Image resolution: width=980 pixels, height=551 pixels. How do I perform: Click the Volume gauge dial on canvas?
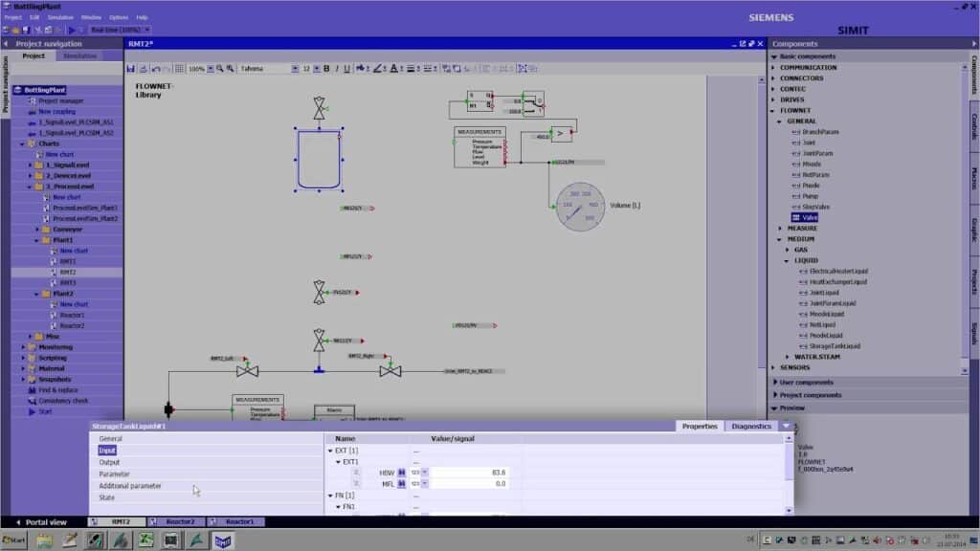tap(580, 207)
